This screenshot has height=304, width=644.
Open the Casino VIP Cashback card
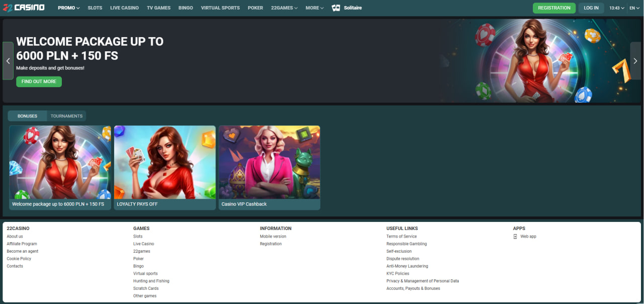click(269, 167)
